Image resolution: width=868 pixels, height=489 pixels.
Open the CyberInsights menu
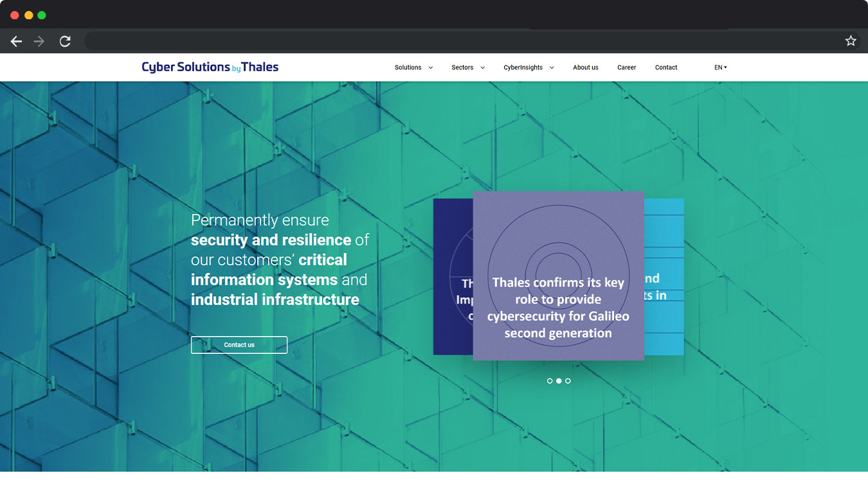click(x=523, y=67)
